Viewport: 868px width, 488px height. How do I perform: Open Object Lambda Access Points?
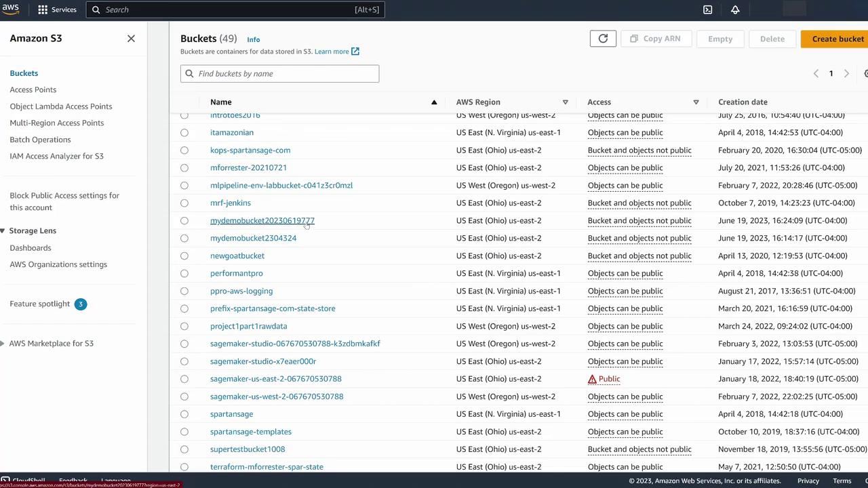pos(61,106)
